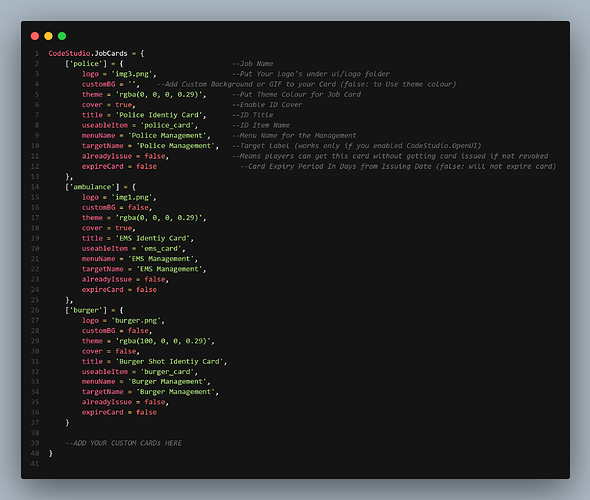Screen dimensions: 590x500
Task: Click 'expireCard = false' on line 36
Action: tap(120, 412)
